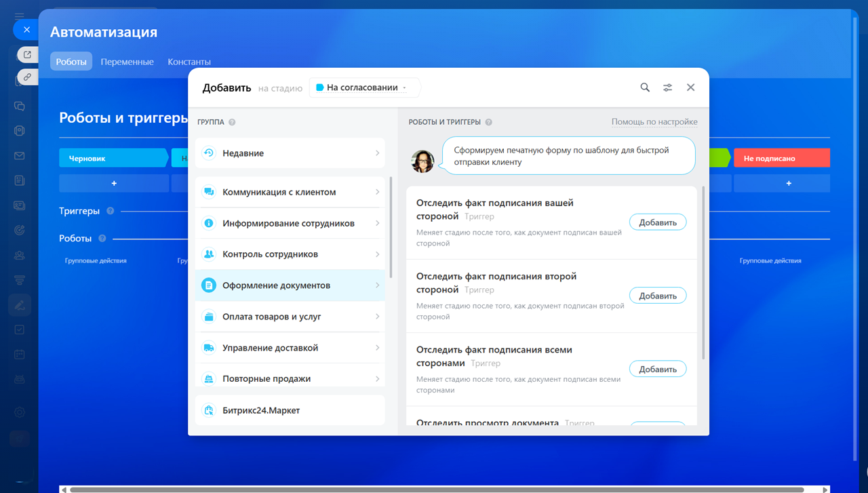
Task: Click the Bitrix24.Market bag icon
Action: [x=209, y=410]
